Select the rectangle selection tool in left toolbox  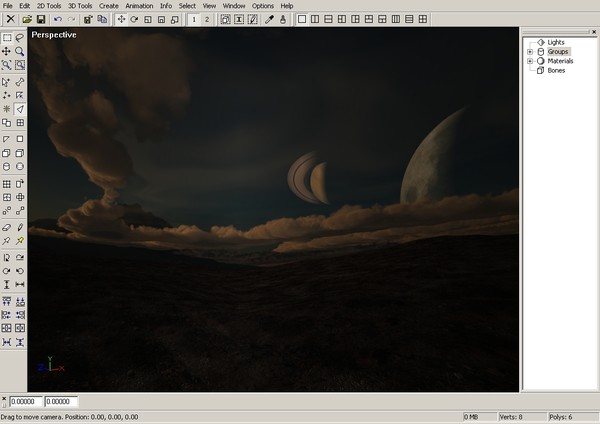tap(7, 38)
